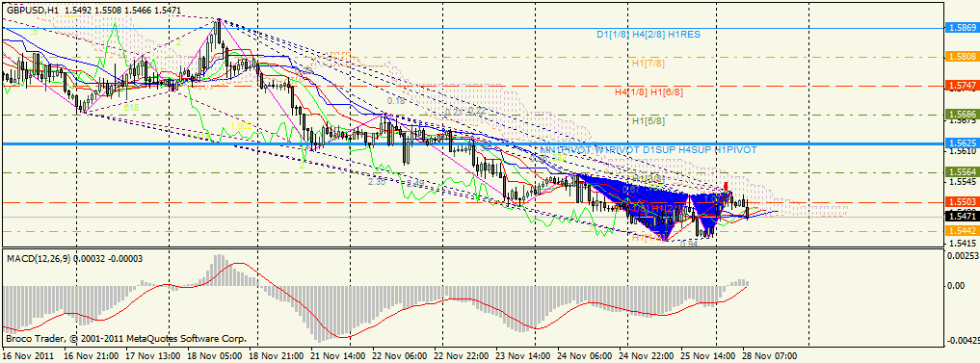
Task: Click the H1[5/8] green level label
Action: (x=649, y=120)
